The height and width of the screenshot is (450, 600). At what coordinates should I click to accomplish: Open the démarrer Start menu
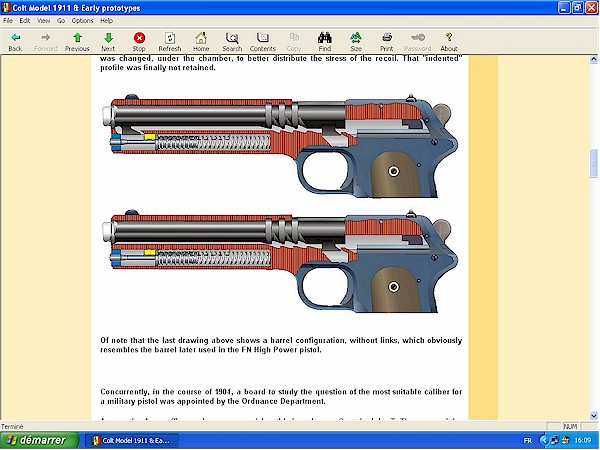[39, 440]
